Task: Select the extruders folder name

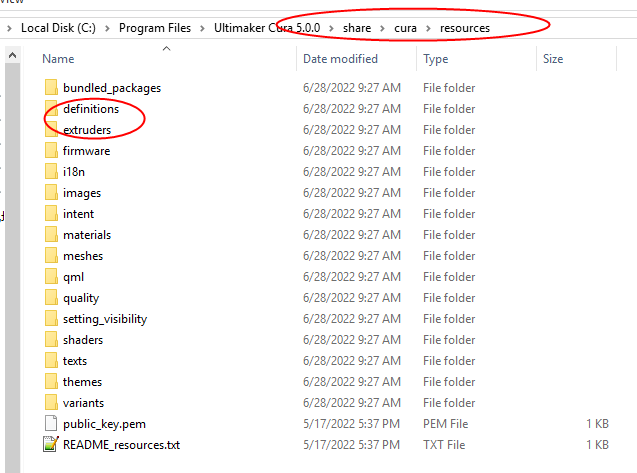Action: (x=87, y=130)
